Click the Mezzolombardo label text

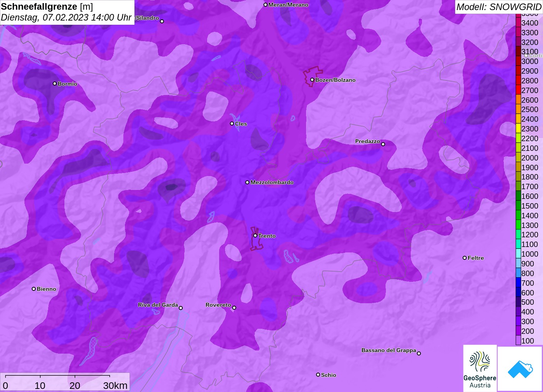click(272, 182)
